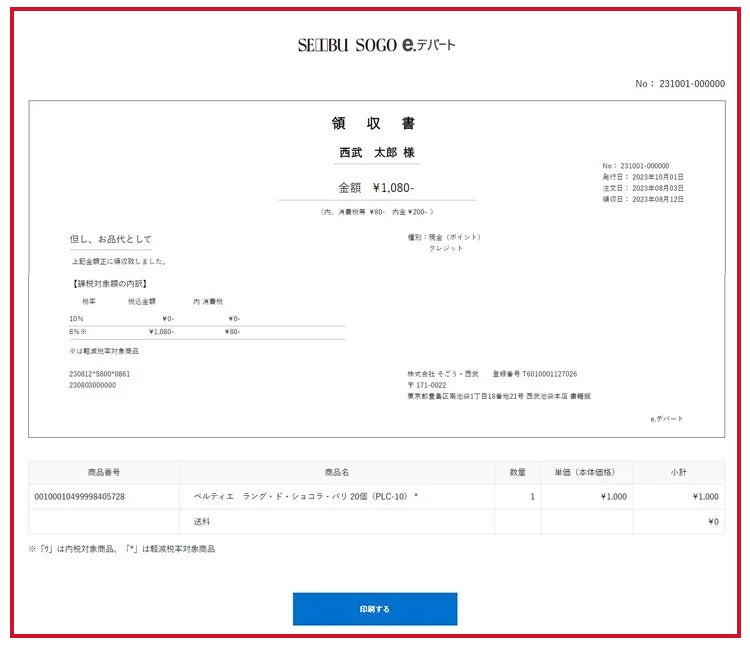Click the 領収書 title heading
This screenshot has height=645, width=750.
[374, 123]
